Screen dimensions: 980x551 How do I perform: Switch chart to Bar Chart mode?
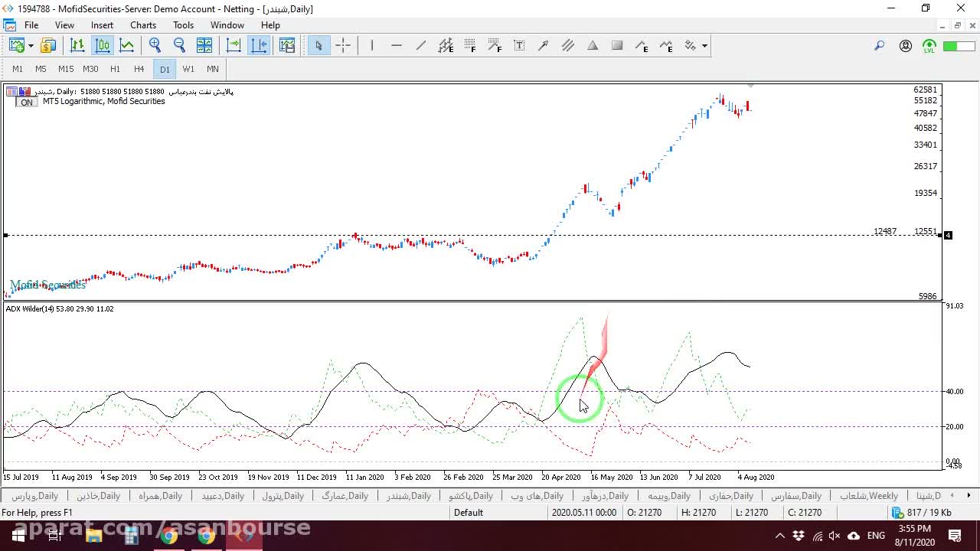coord(77,46)
